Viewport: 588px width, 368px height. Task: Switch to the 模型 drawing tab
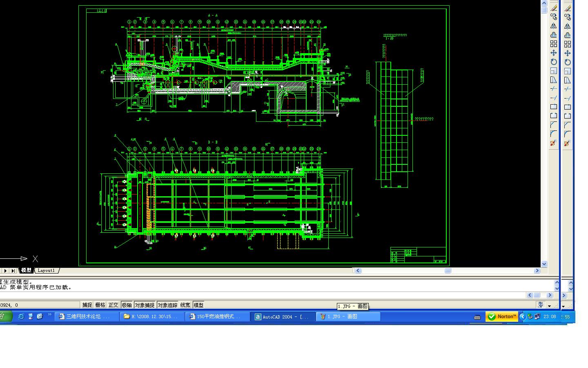tap(26, 270)
